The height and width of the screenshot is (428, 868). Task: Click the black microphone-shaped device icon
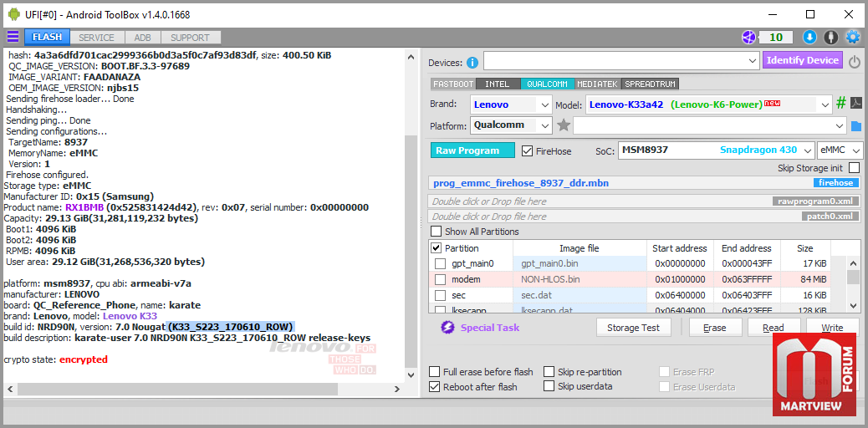tap(830, 38)
